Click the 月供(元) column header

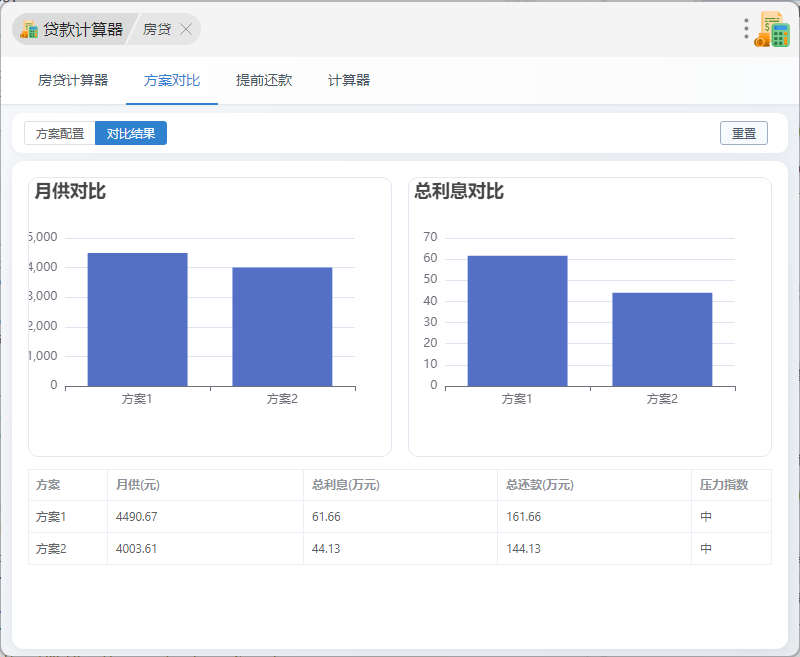138,485
